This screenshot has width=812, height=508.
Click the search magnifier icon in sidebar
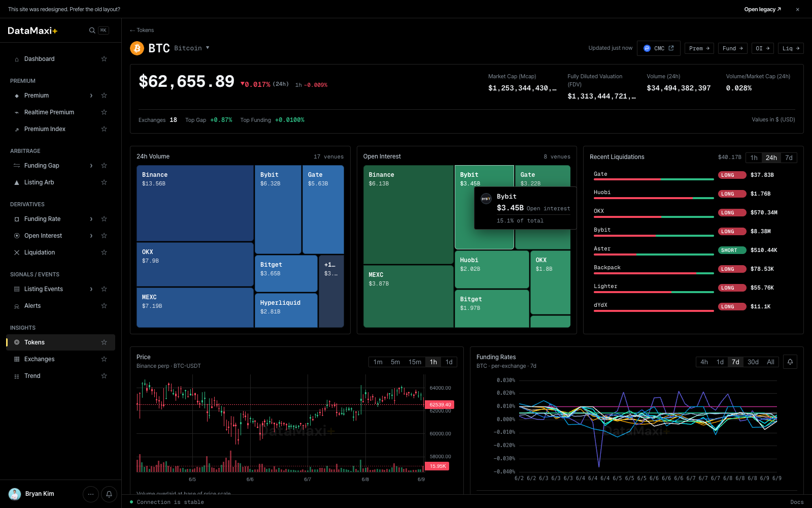click(92, 30)
